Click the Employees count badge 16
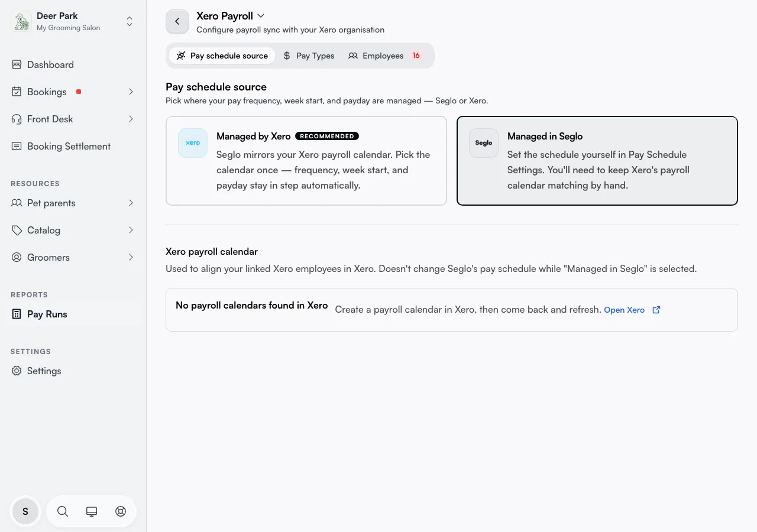Image resolution: width=757 pixels, height=532 pixels. coord(416,56)
